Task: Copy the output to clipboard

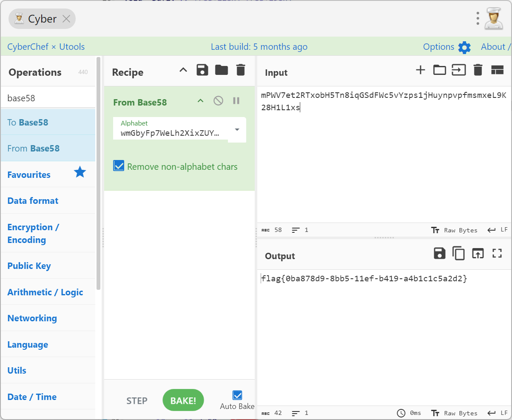Action: [459, 253]
